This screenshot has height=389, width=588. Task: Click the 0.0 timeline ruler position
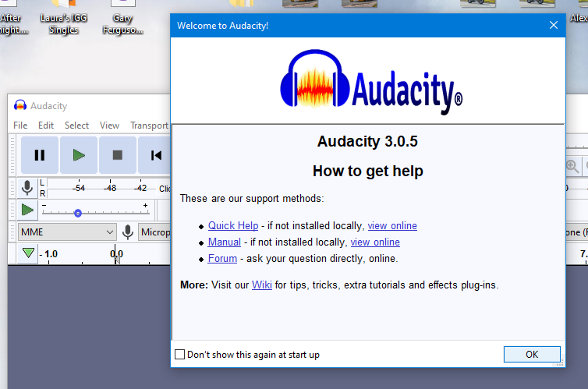pyautogui.click(x=116, y=254)
